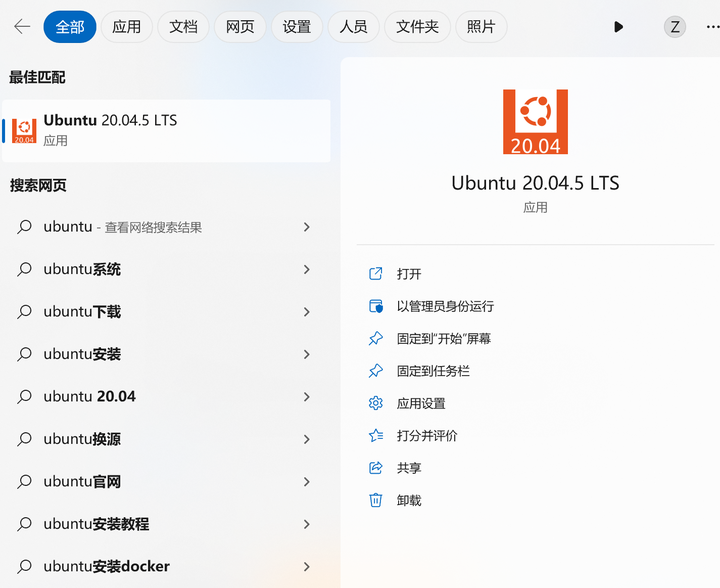This screenshot has width=720, height=588.
Task: Click search icon beside ubuntu 20.04 suggestion
Action: click(x=24, y=397)
